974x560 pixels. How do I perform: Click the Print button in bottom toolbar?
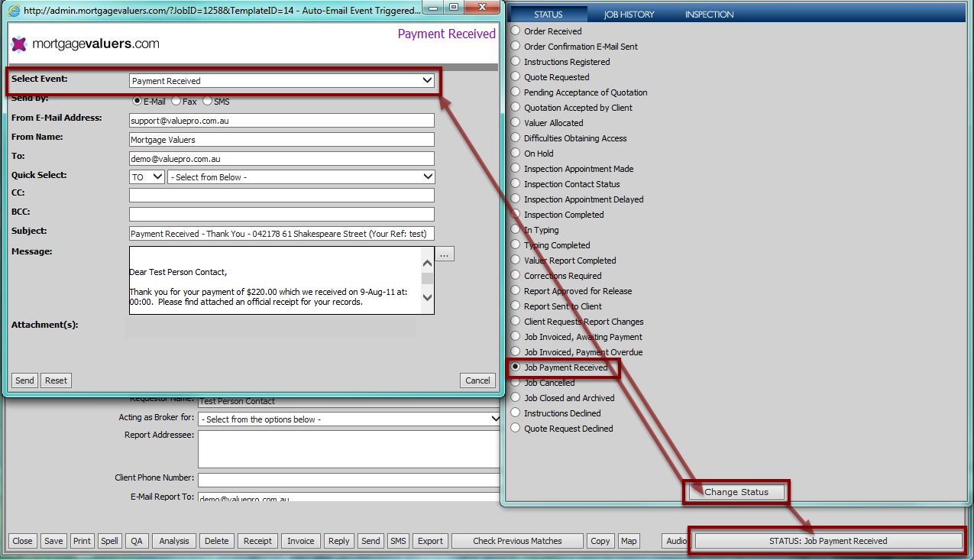pyautogui.click(x=82, y=541)
